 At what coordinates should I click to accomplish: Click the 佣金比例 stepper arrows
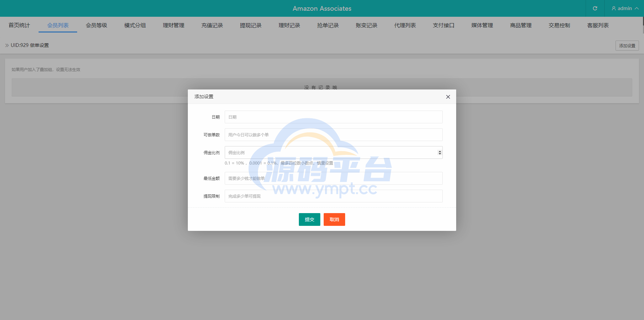coord(440,153)
